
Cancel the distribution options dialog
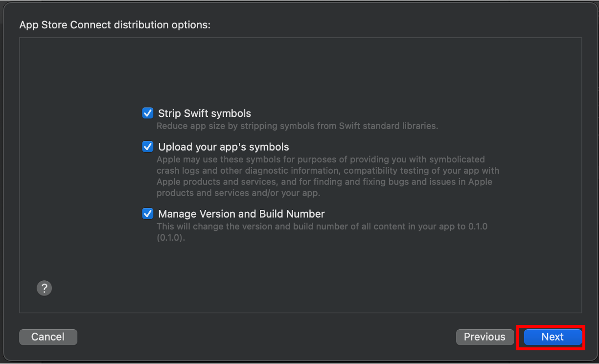[x=48, y=337]
